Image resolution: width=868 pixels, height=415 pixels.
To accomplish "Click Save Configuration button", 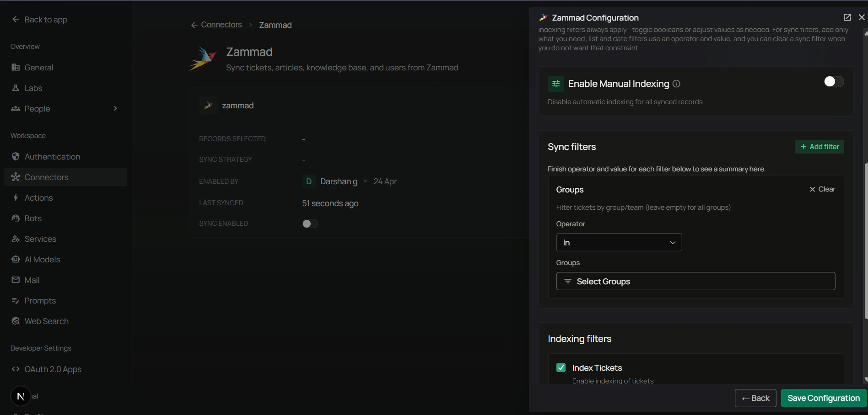I will [824, 398].
